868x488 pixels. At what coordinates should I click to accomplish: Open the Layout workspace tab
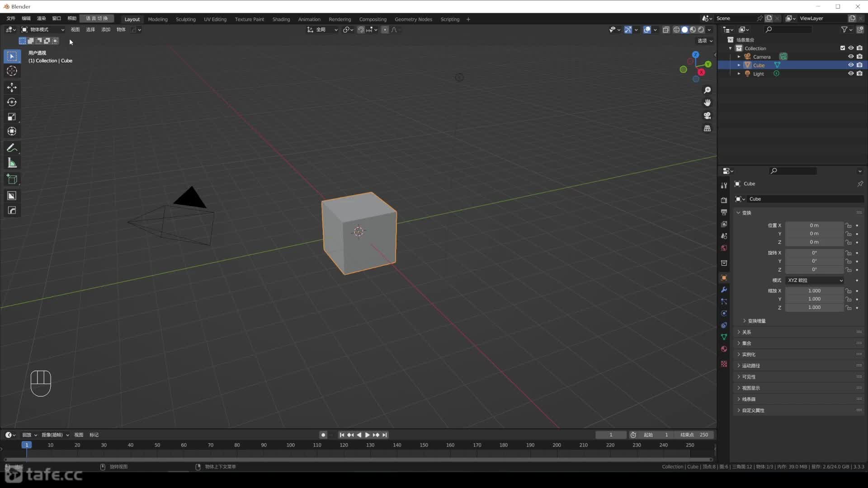132,19
